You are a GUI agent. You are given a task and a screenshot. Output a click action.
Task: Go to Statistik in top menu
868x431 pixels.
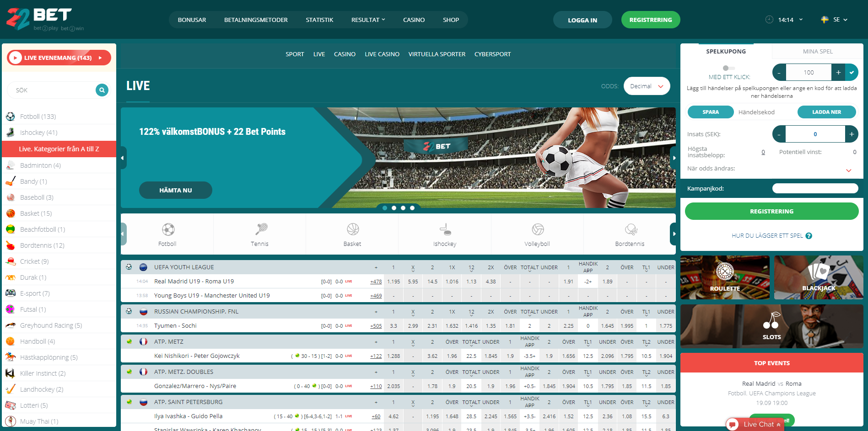pyautogui.click(x=319, y=20)
